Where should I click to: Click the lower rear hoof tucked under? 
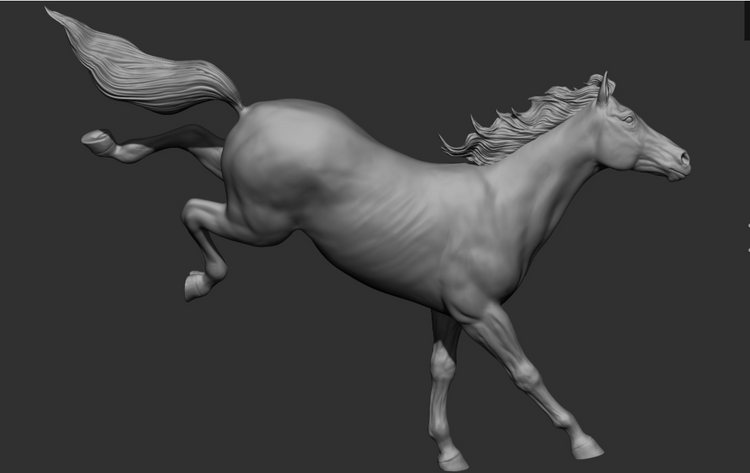point(194,286)
